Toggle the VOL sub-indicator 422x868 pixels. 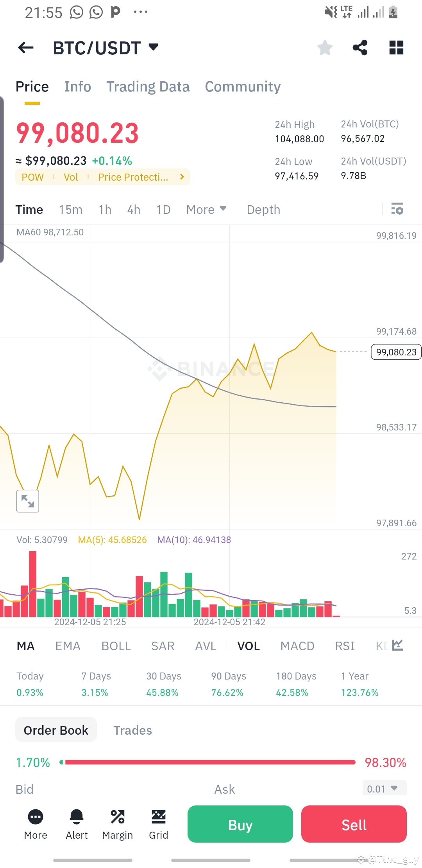point(249,646)
